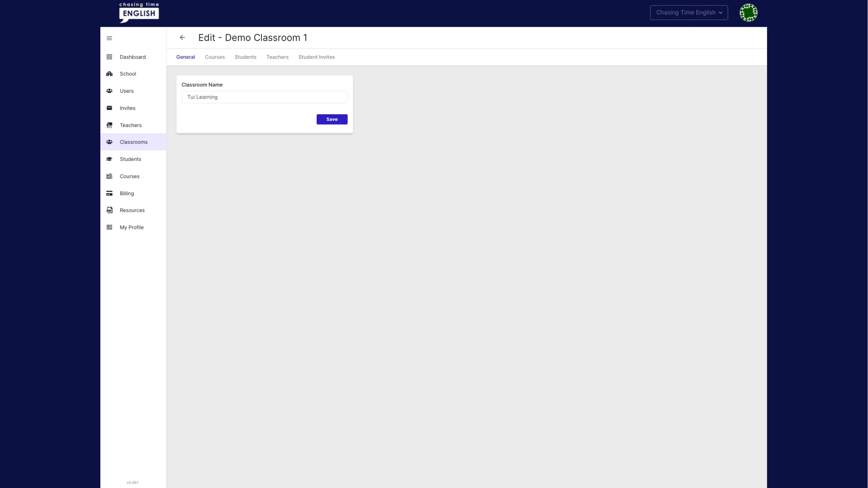Open the Teachers tab

click(277, 57)
